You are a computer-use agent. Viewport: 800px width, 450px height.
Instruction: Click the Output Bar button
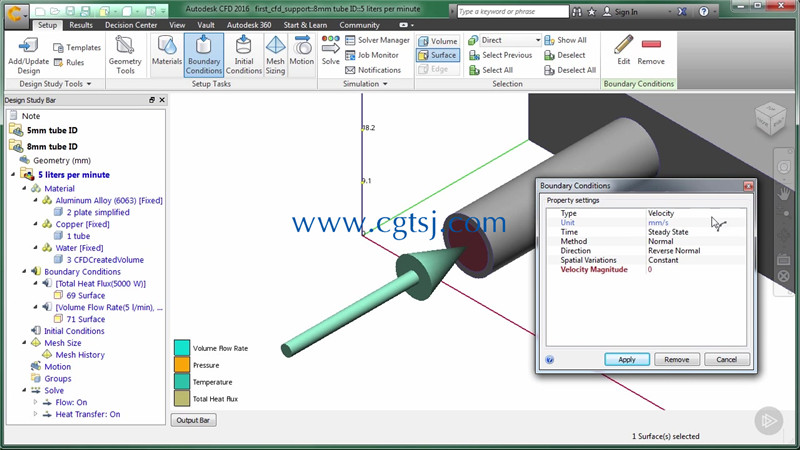tap(193, 420)
